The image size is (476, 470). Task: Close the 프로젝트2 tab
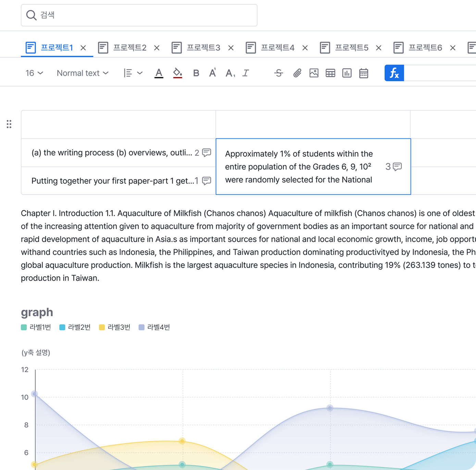(x=157, y=48)
